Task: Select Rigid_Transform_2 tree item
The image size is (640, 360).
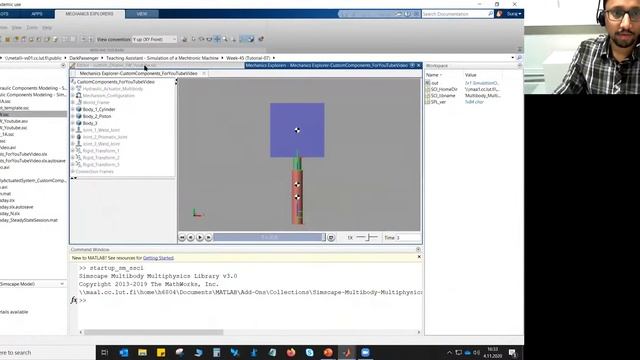Action: pos(101,158)
